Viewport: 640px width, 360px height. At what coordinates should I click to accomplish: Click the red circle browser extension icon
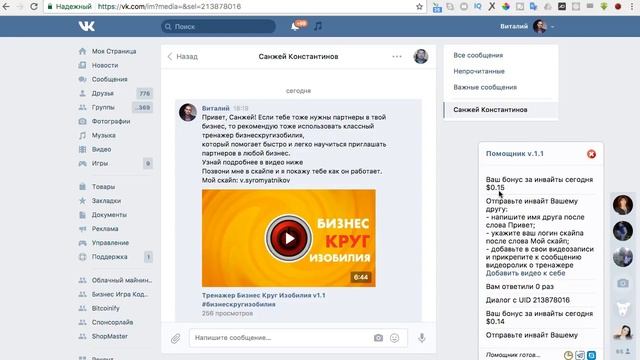(618, 7)
